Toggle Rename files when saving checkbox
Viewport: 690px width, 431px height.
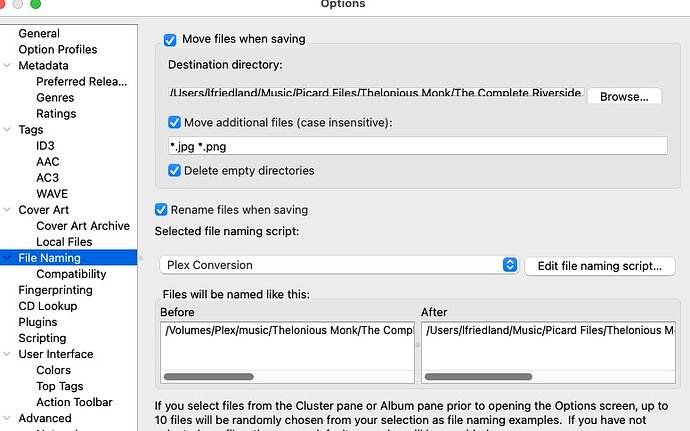(x=161, y=211)
